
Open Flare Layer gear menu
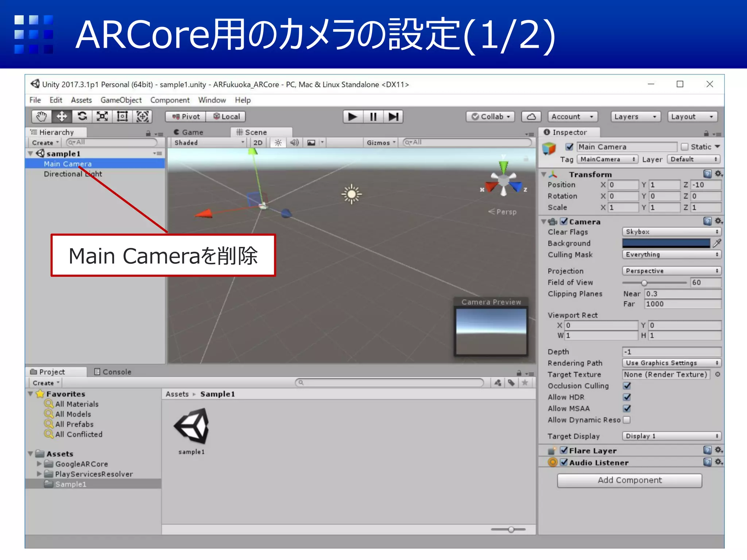point(719,450)
